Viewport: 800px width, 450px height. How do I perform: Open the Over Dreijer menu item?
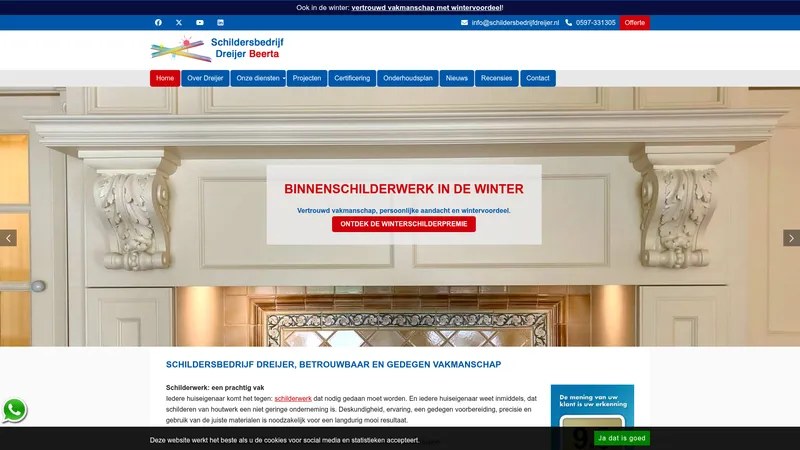pyautogui.click(x=205, y=78)
